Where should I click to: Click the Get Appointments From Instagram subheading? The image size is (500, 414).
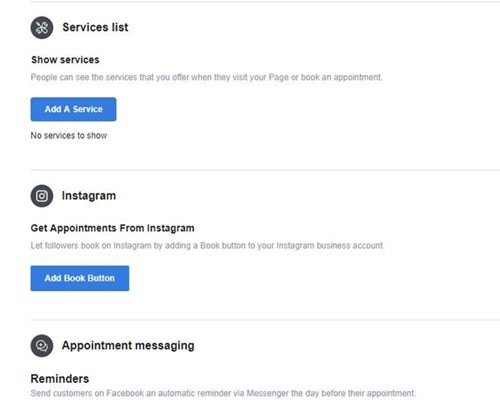click(x=112, y=228)
